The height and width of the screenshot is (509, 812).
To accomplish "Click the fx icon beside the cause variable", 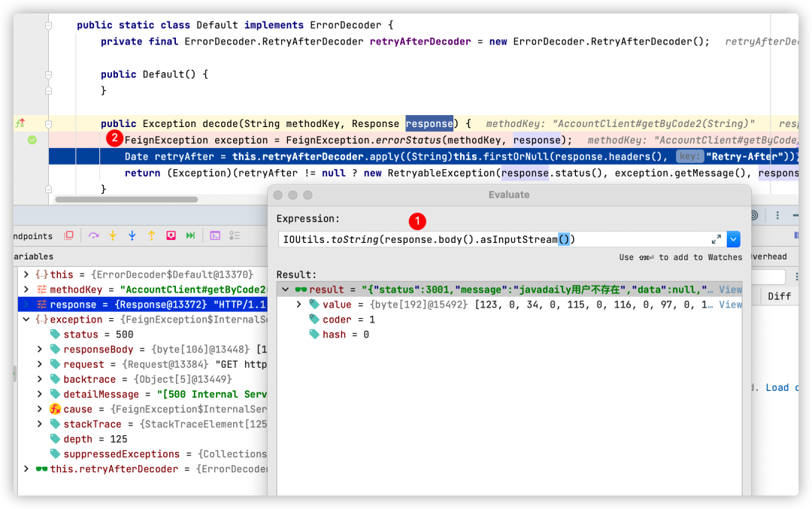I will coord(56,409).
